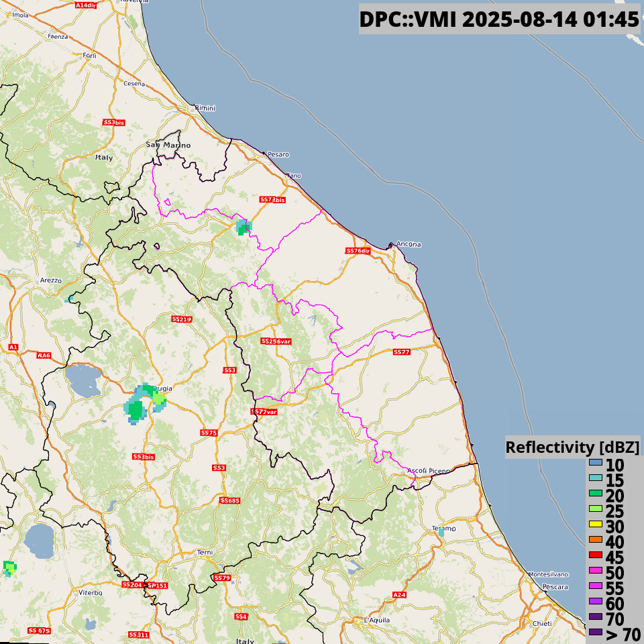Click Lake Trasimeno on the map
Screen dimensions: 644x644
[x=83, y=380]
